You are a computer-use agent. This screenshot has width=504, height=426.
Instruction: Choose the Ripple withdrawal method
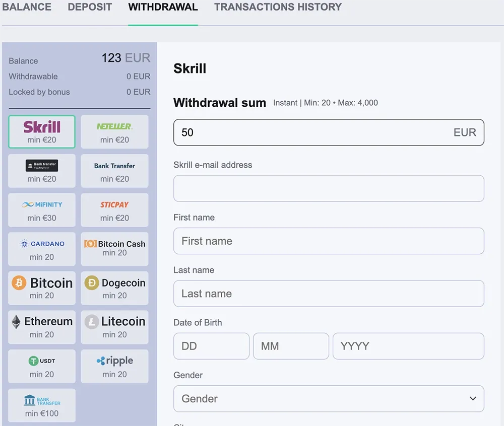(114, 366)
